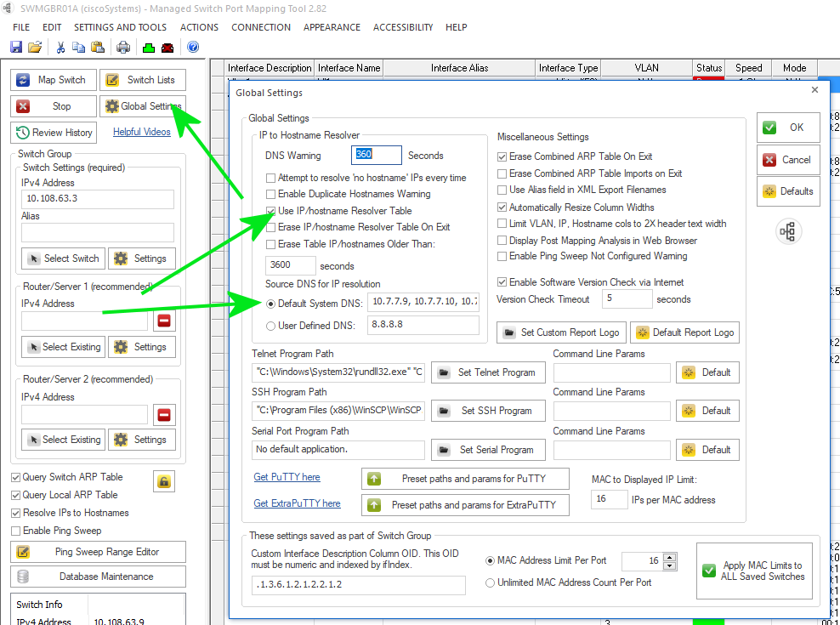Toggle Erase Combined ARP Table On Exit
The width and height of the screenshot is (840, 625).
(x=502, y=156)
